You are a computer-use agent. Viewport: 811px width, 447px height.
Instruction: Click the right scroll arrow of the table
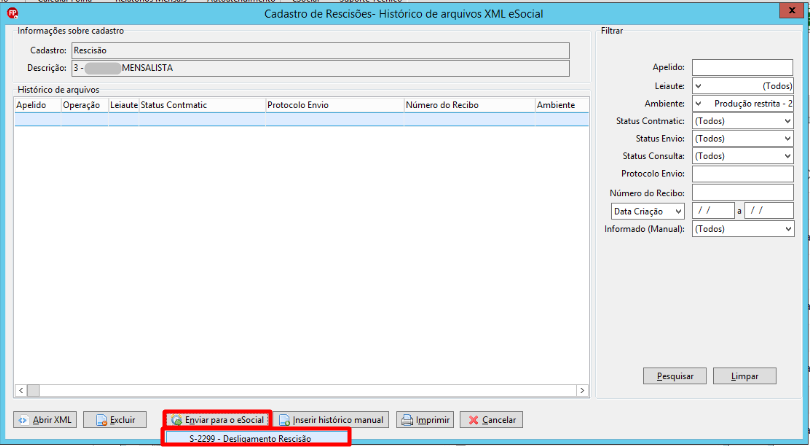click(582, 391)
